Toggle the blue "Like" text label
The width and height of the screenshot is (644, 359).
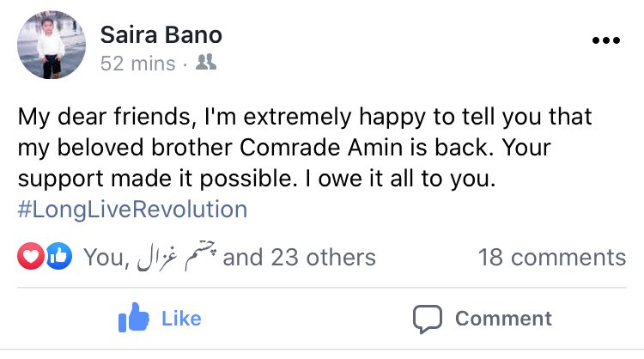(181, 319)
